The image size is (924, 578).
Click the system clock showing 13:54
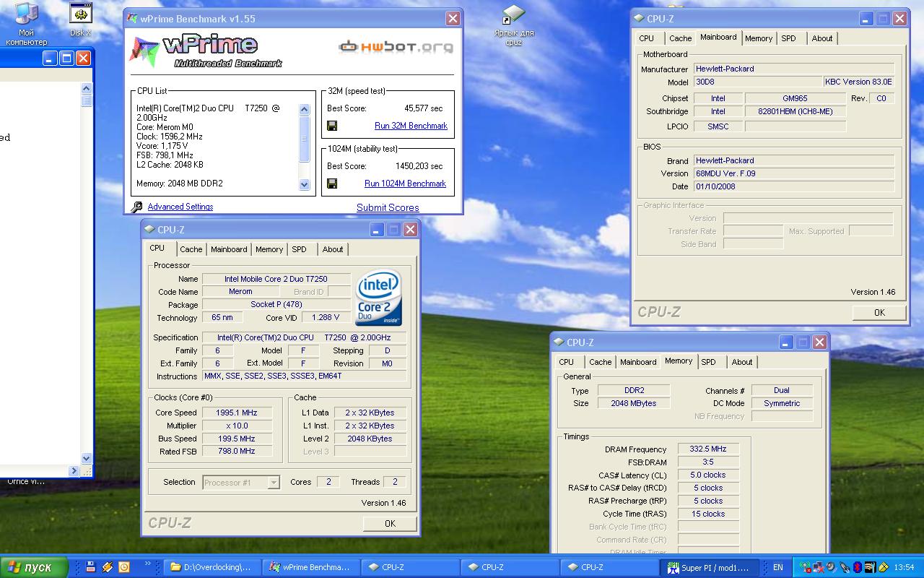pyautogui.click(x=904, y=567)
